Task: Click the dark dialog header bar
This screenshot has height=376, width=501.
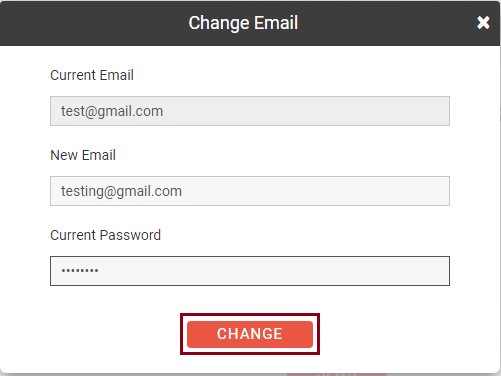Action: (x=250, y=23)
